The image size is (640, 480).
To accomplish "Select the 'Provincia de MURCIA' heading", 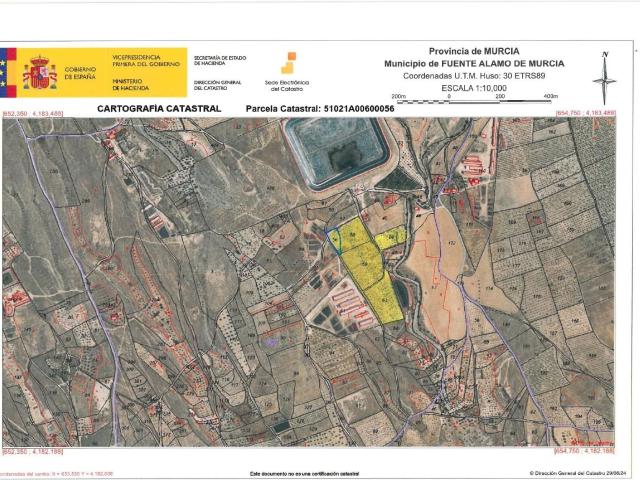I will click(x=474, y=51).
